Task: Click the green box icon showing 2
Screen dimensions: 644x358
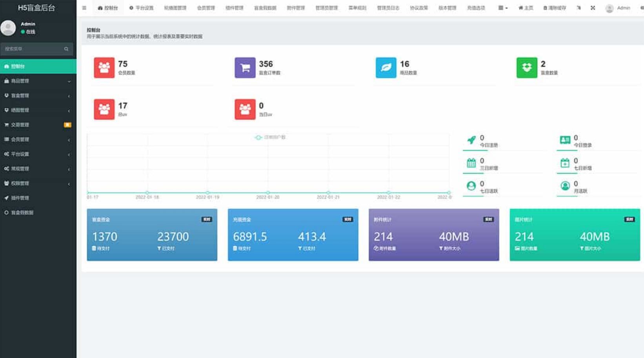Action: [x=526, y=68]
